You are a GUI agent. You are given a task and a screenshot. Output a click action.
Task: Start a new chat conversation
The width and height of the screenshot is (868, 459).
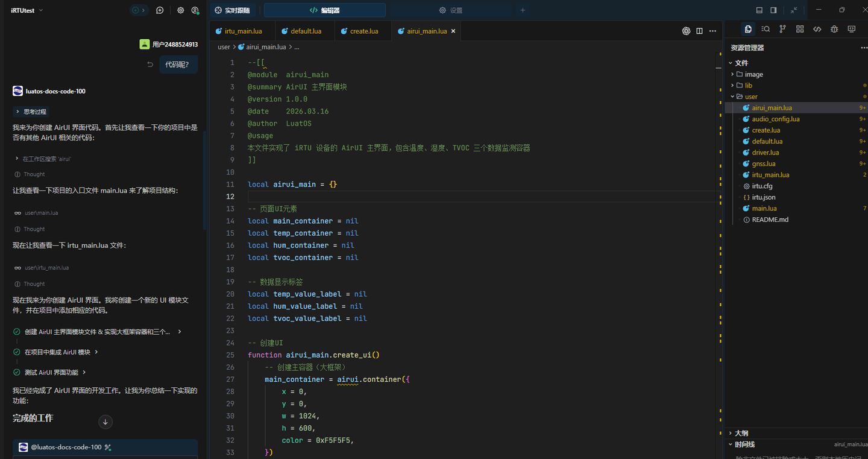coord(160,10)
